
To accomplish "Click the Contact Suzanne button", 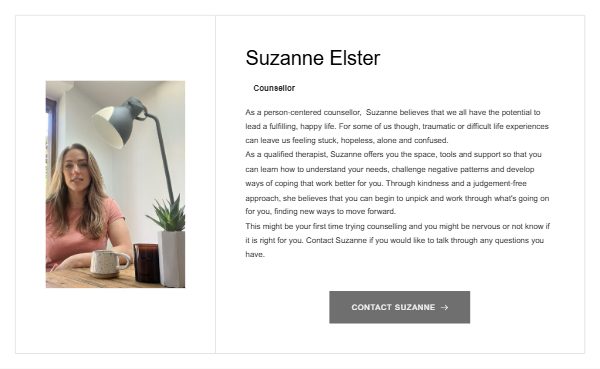I will (399, 307).
